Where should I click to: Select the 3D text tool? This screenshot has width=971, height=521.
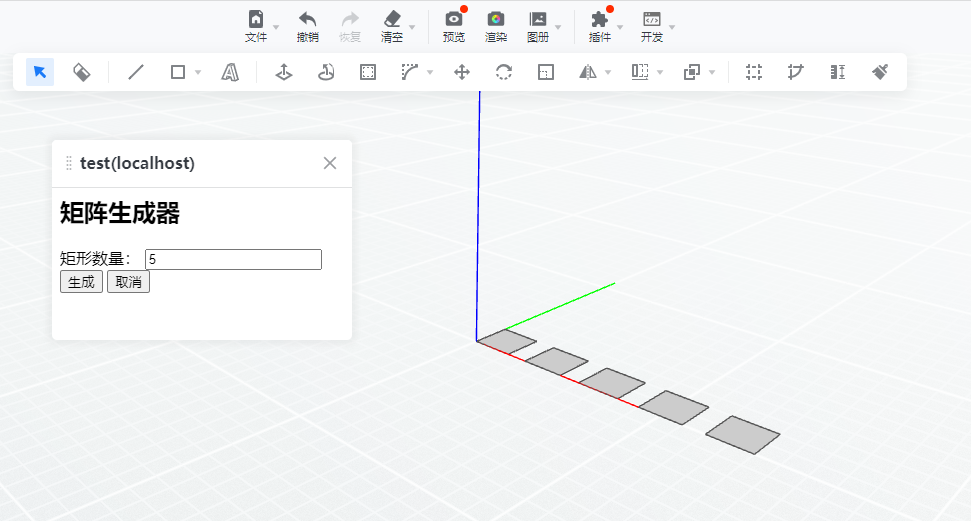pos(230,72)
